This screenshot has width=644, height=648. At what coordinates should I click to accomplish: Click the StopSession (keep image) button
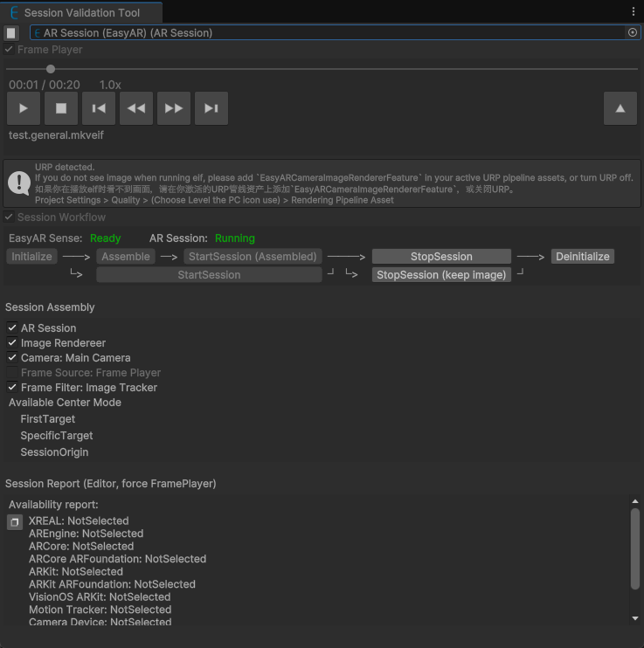point(441,275)
